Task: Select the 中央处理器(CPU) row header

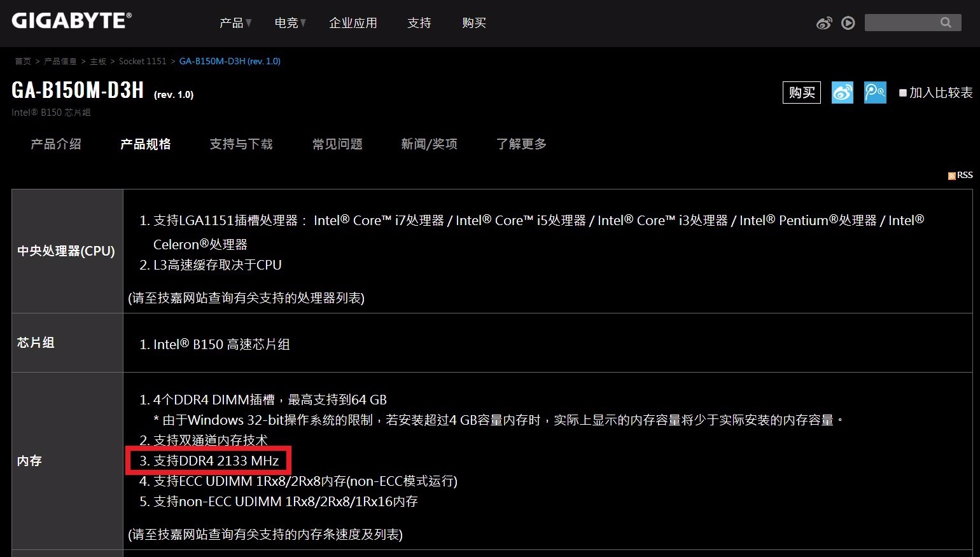Action: click(66, 251)
